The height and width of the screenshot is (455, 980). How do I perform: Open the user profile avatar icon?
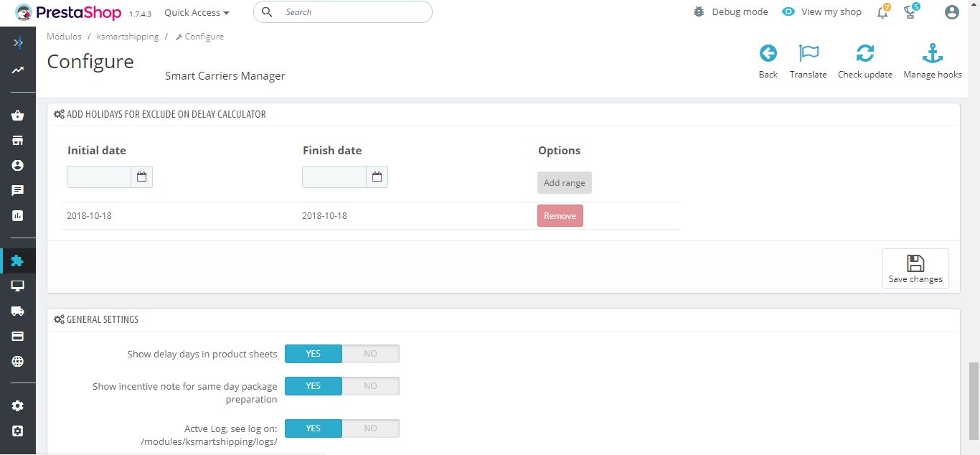(x=952, y=12)
